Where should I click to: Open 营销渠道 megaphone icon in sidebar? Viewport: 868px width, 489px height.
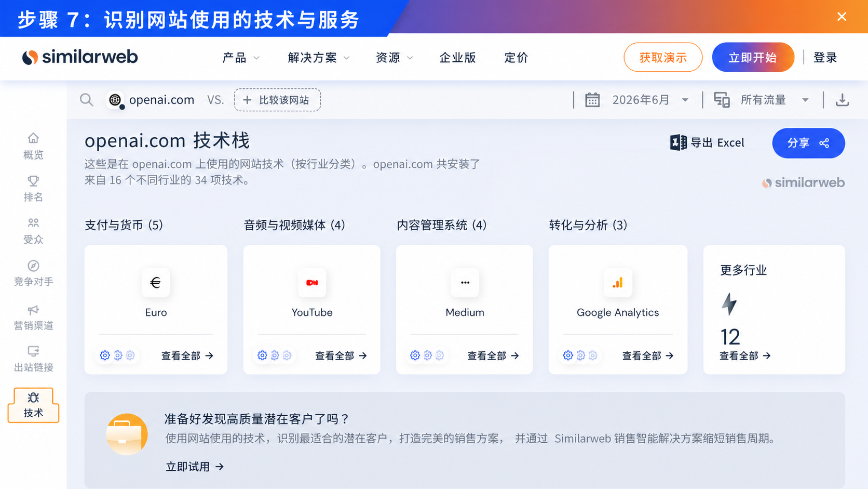33,310
